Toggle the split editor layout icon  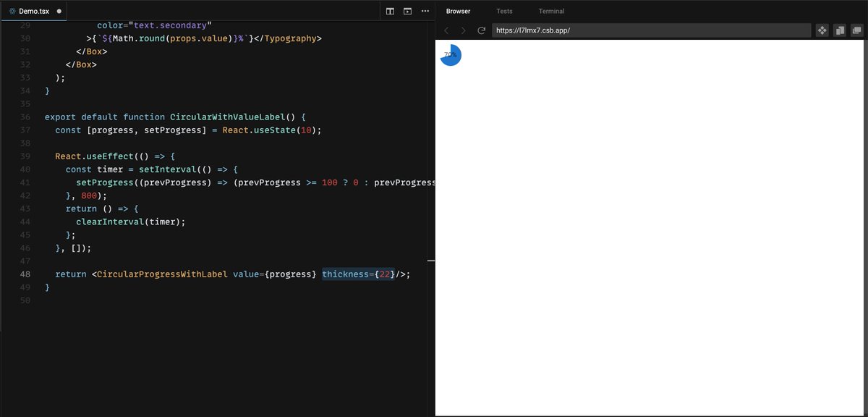point(390,12)
